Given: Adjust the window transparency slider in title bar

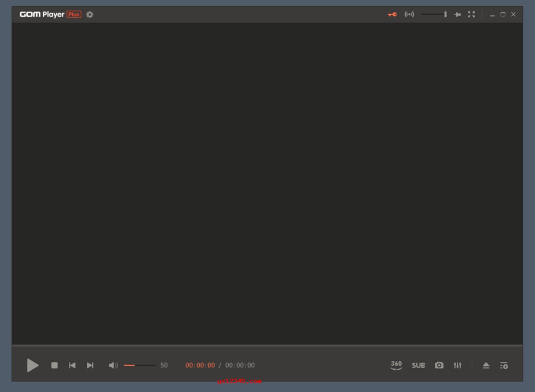Looking at the screenshot, I should [434, 14].
